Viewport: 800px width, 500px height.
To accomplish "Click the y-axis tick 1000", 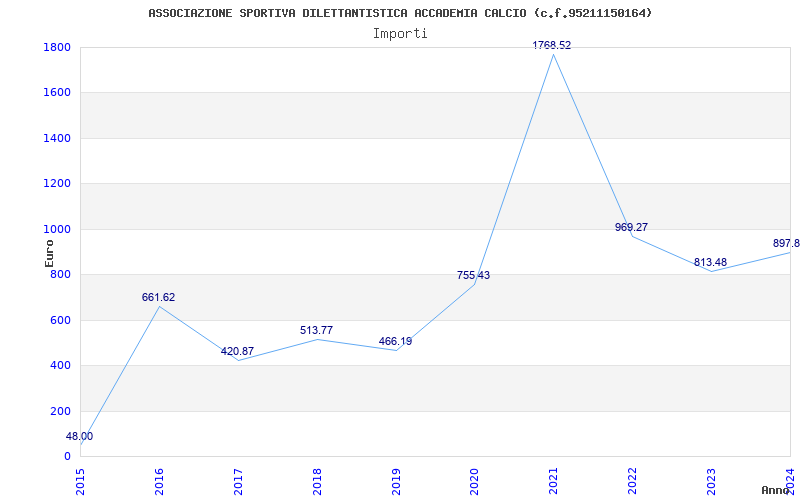I will (57, 229).
